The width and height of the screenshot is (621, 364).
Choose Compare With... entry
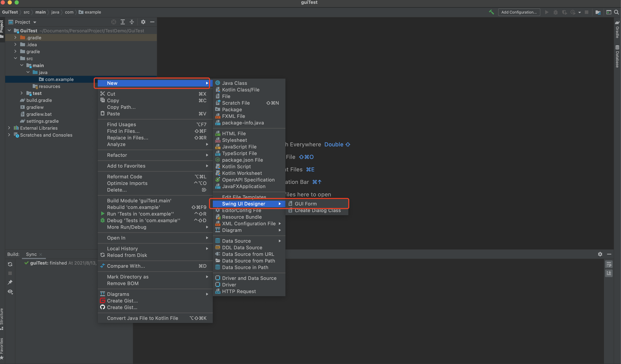click(x=155, y=266)
